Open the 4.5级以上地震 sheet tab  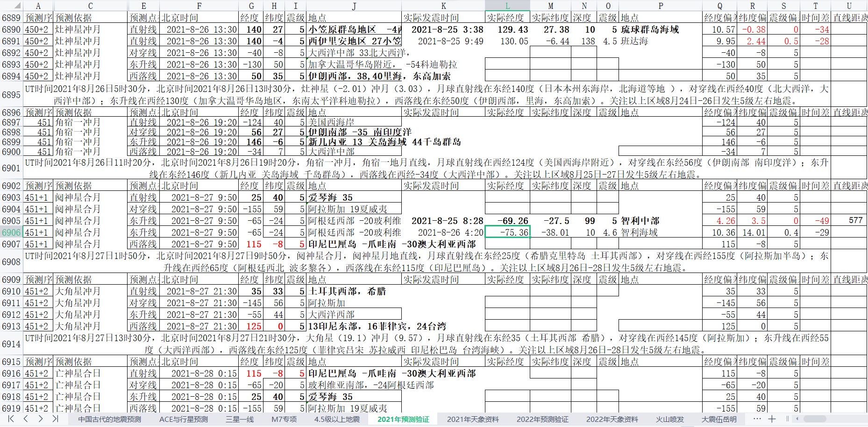click(x=337, y=419)
